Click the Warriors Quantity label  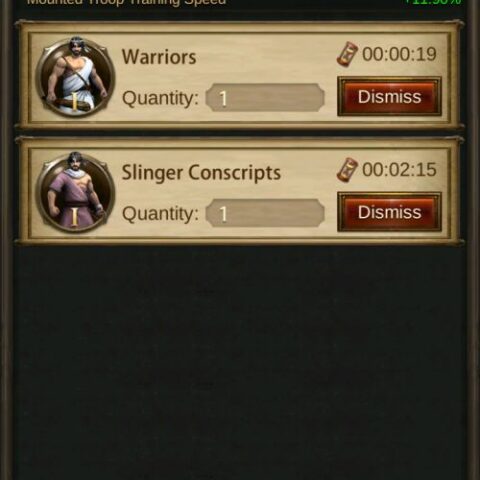(160, 98)
